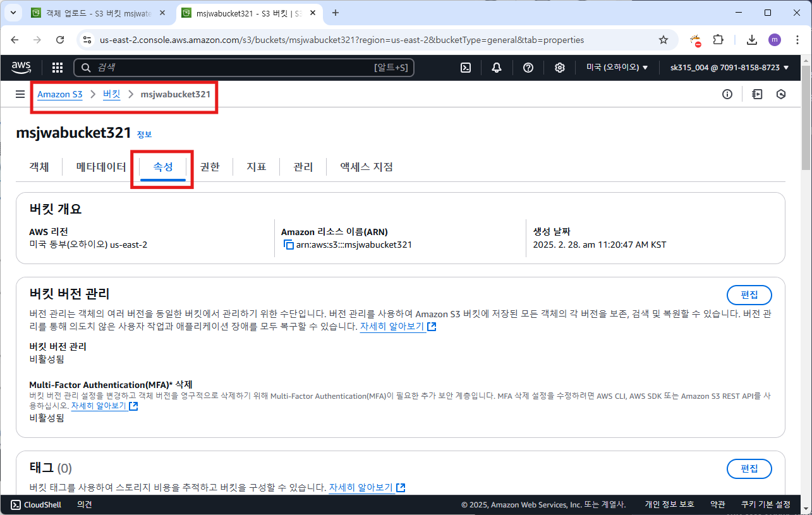This screenshot has height=515, width=812.
Task: Click the CloudShell icon in footer
Action: pyautogui.click(x=16, y=504)
